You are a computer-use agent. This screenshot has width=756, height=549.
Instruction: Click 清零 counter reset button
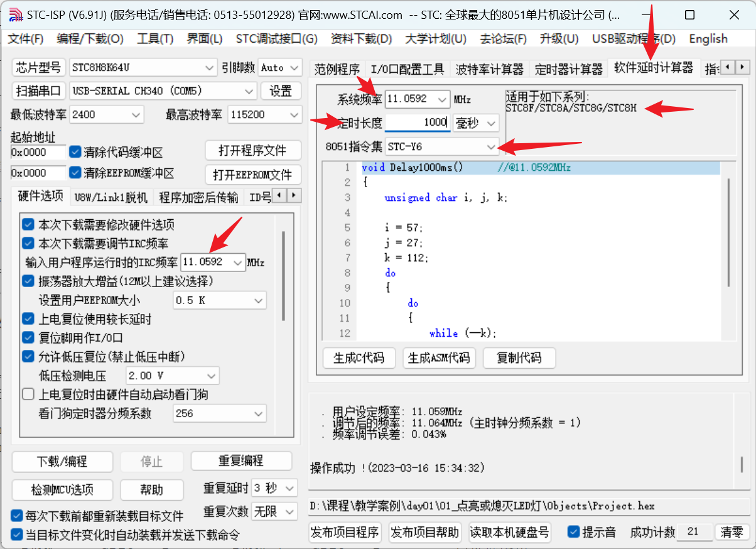coord(732,532)
